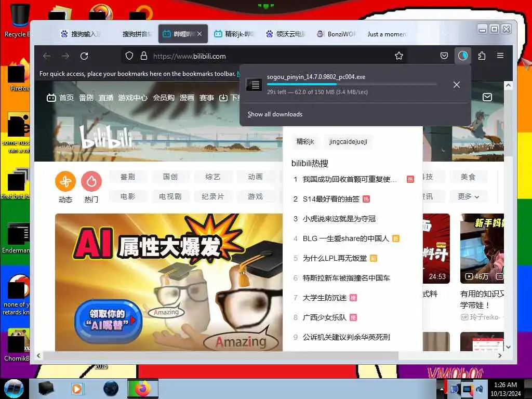Open 游戏中心 in the top navigation
This screenshot has width=532, height=399.
click(x=132, y=98)
